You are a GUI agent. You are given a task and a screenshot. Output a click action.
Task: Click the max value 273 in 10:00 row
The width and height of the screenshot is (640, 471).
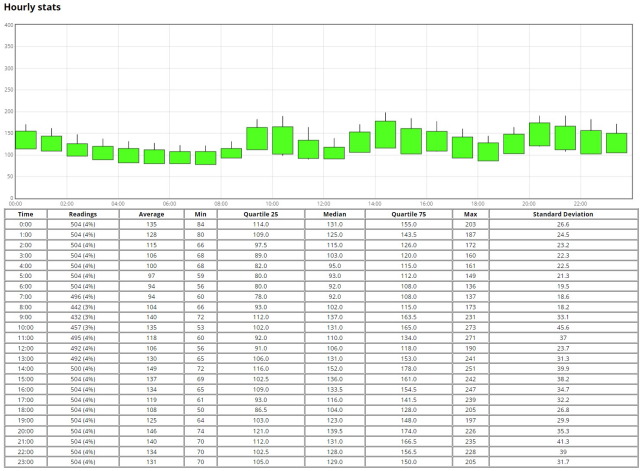[470, 327]
